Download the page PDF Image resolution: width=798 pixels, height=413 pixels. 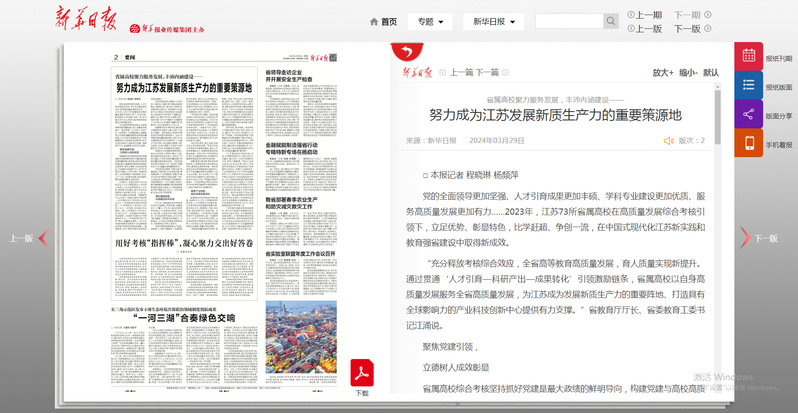tap(361, 373)
